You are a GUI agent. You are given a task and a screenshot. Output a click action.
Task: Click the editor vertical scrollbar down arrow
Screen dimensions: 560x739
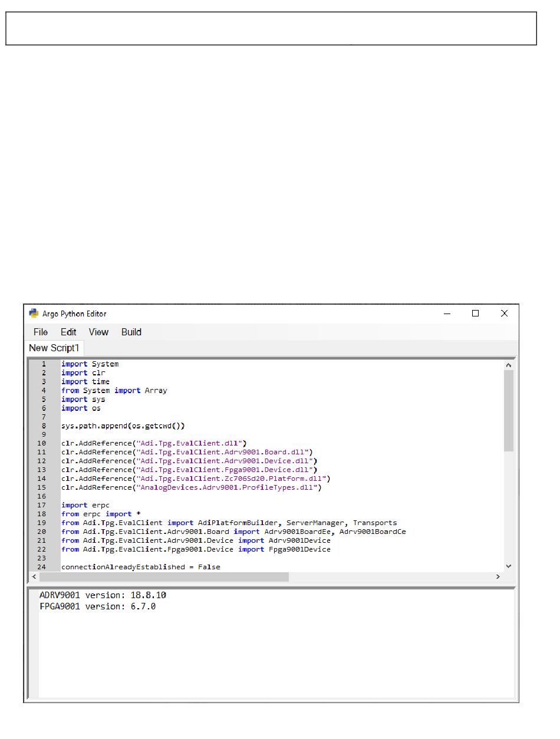point(509,566)
